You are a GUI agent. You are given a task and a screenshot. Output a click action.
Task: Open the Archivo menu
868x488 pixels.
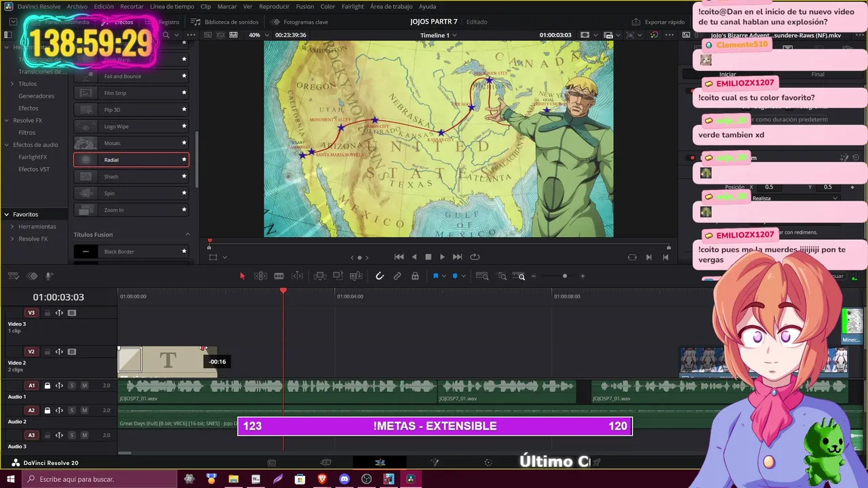click(x=77, y=6)
